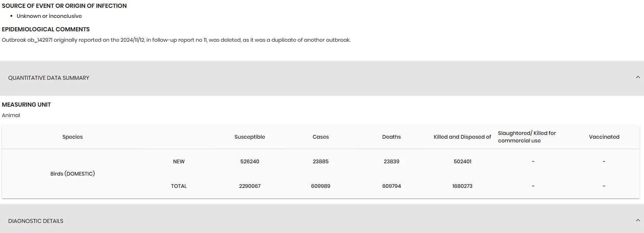The height and width of the screenshot is (233, 644).
Task: Click total deaths value 609794
Action: 392,186
